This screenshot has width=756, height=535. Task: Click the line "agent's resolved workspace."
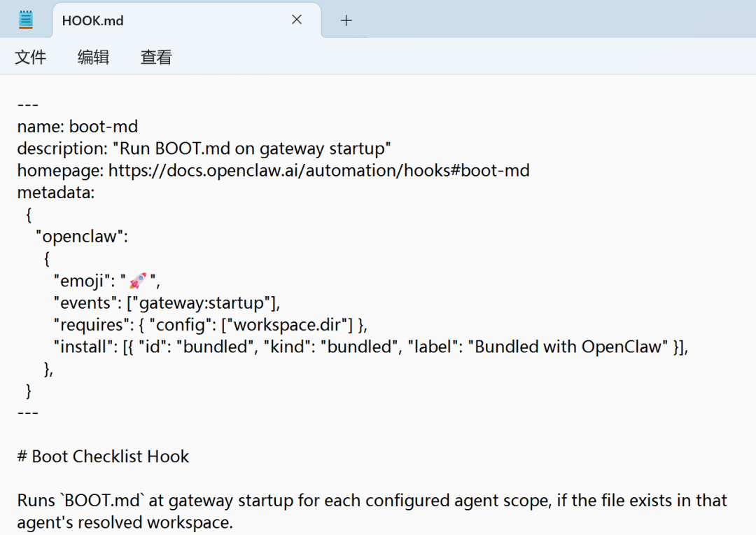point(125,522)
